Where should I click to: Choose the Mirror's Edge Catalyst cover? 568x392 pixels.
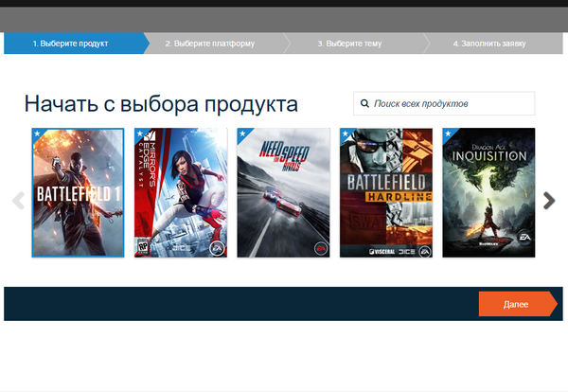(x=180, y=195)
